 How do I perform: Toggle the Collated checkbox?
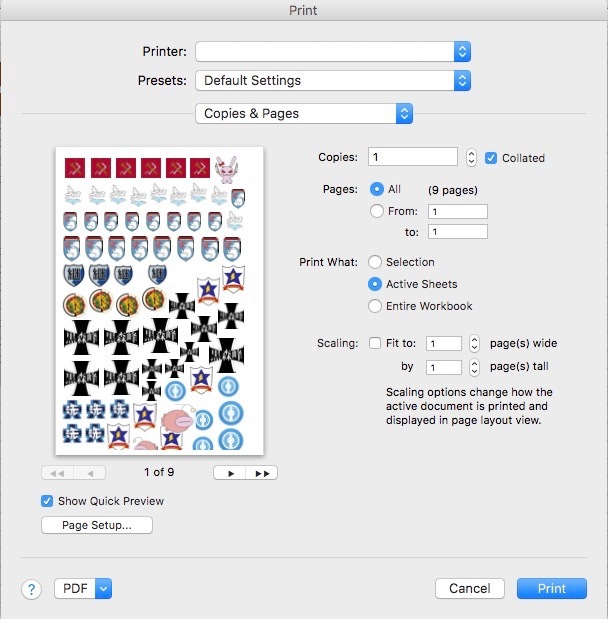pyautogui.click(x=491, y=158)
